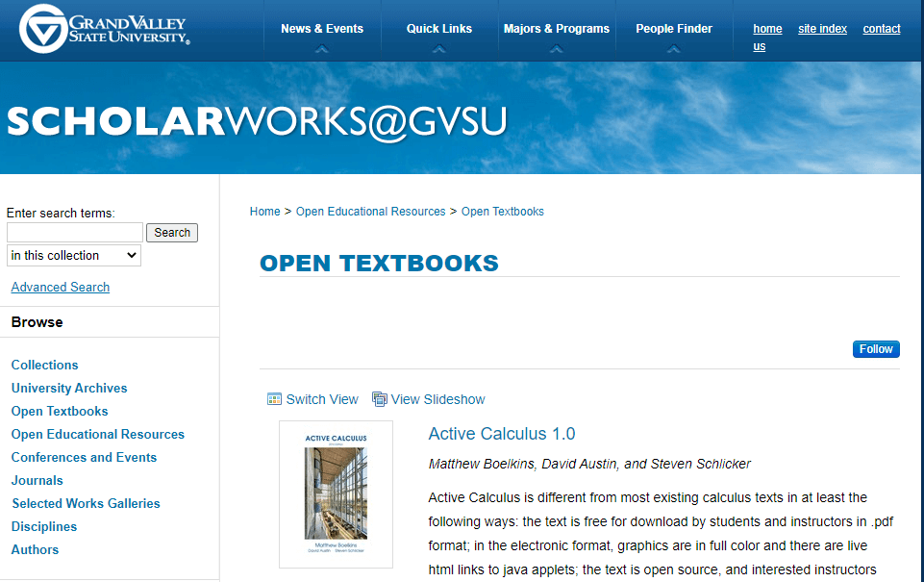
Task: Select Conferences and Events sidebar link
Action: [x=84, y=457]
